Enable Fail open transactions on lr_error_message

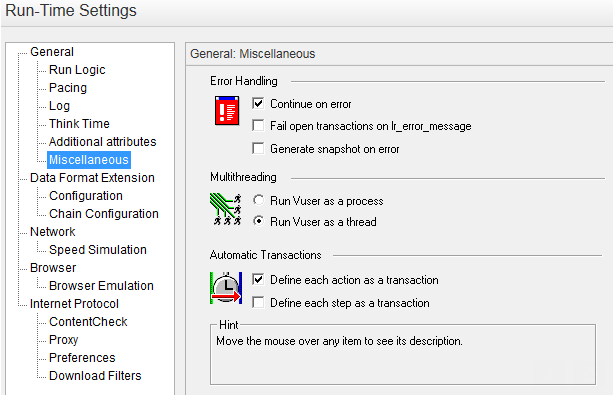coord(258,126)
